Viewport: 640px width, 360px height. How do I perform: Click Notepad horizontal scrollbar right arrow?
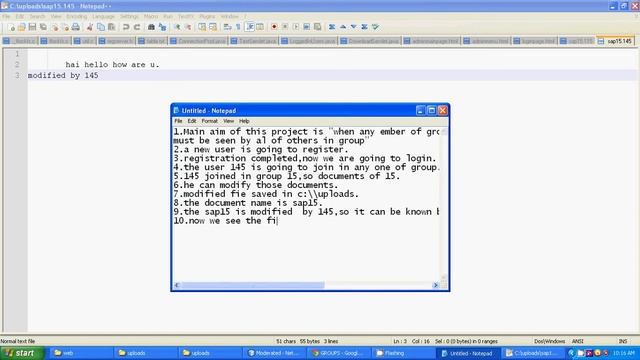[x=436, y=285]
